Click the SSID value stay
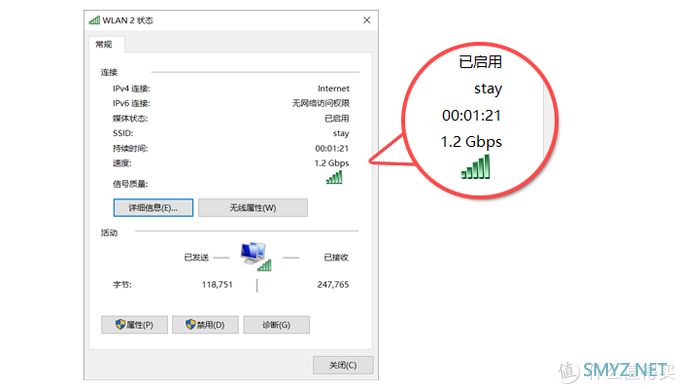This screenshot has width=680, height=389. (341, 133)
